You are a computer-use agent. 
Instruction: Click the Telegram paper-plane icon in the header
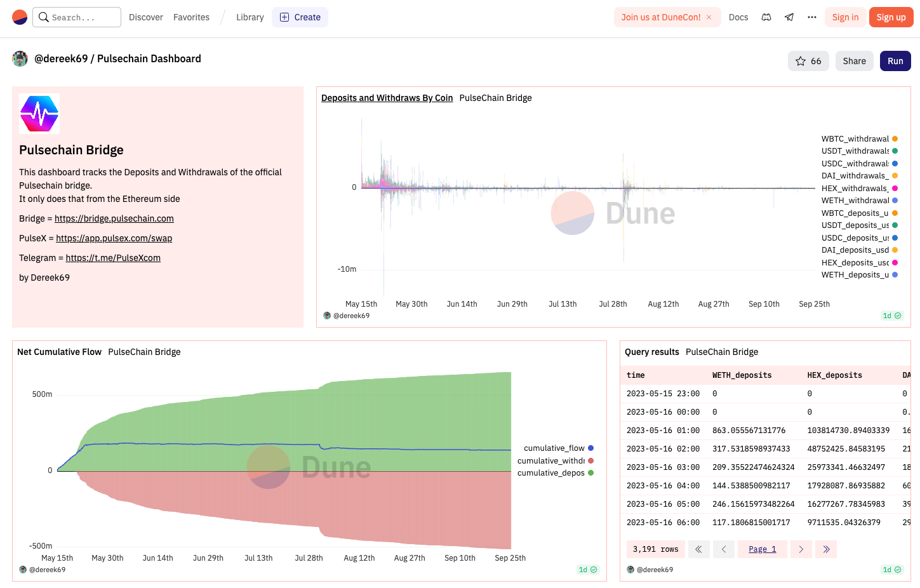coord(789,17)
